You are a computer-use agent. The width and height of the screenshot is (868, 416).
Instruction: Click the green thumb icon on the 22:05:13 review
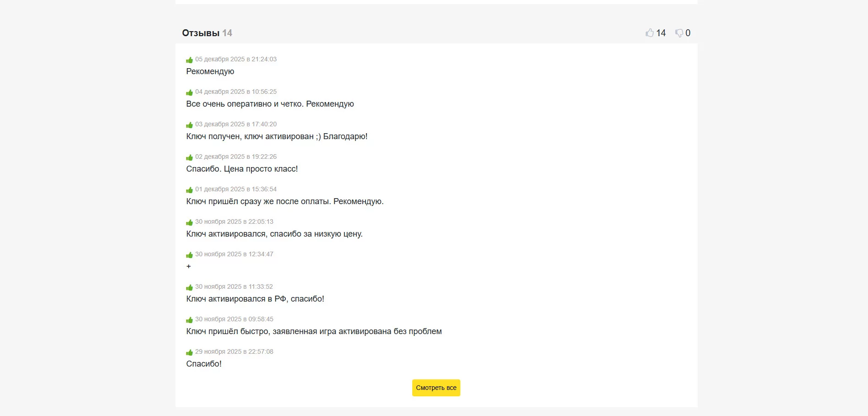pos(189,222)
